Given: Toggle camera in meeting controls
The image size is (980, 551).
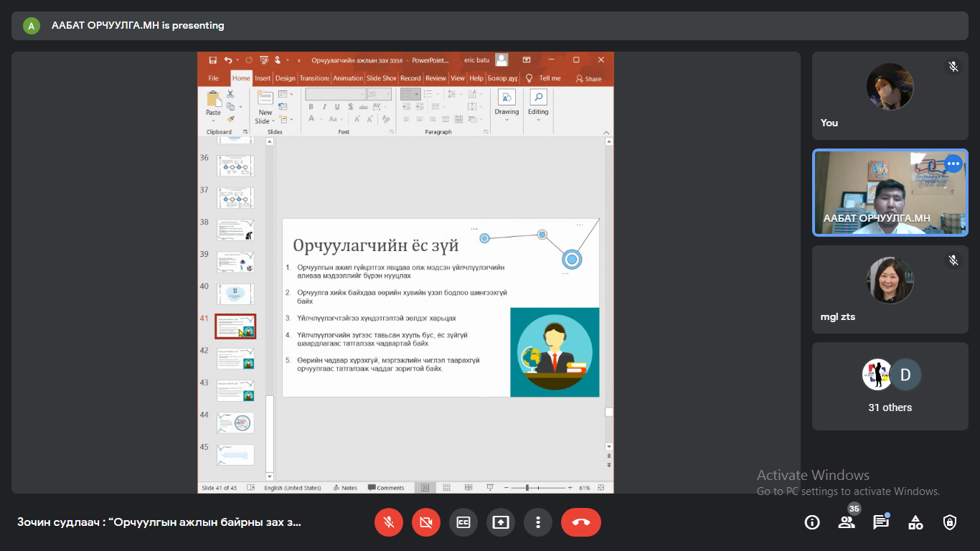Looking at the screenshot, I should tap(426, 522).
